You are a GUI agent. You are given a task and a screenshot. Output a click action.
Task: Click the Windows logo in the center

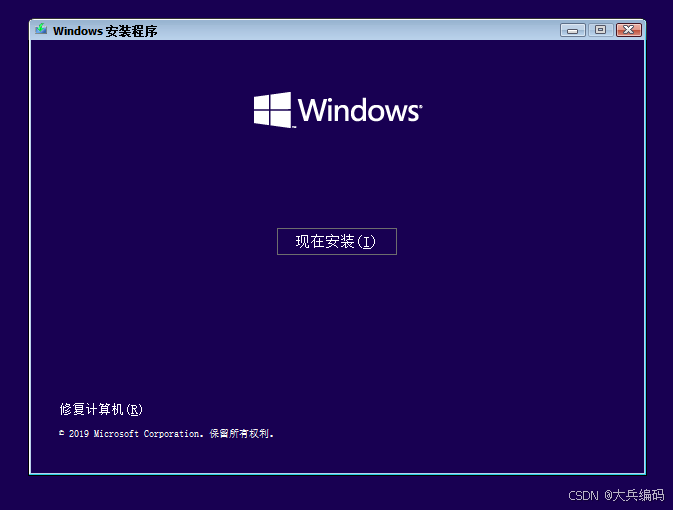tap(338, 110)
